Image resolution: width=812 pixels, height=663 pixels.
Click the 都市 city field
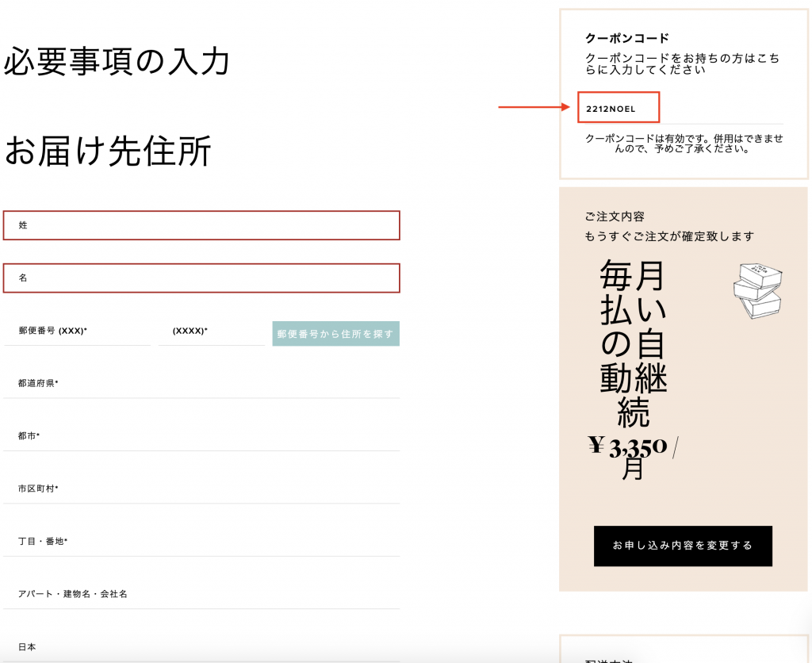click(x=201, y=436)
